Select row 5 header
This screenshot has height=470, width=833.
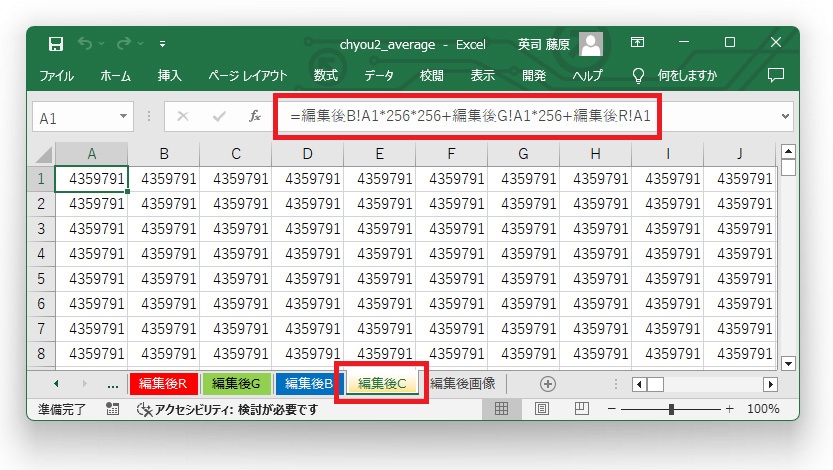tap(41, 279)
